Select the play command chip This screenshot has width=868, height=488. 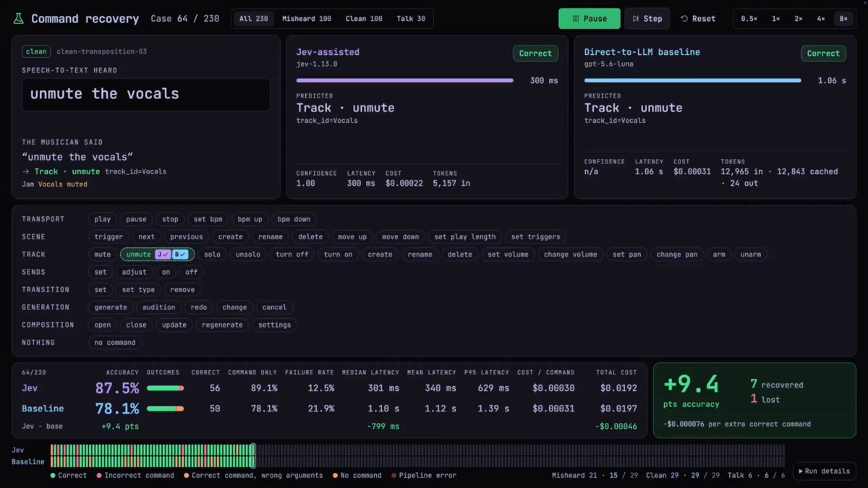(103, 219)
